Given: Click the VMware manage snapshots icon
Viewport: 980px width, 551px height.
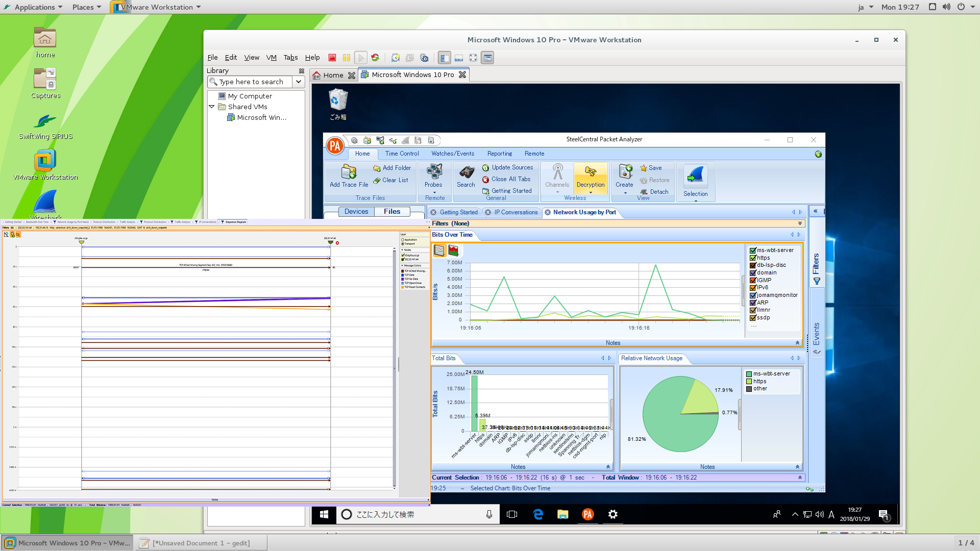Looking at the screenshot, I should (424, 58).
